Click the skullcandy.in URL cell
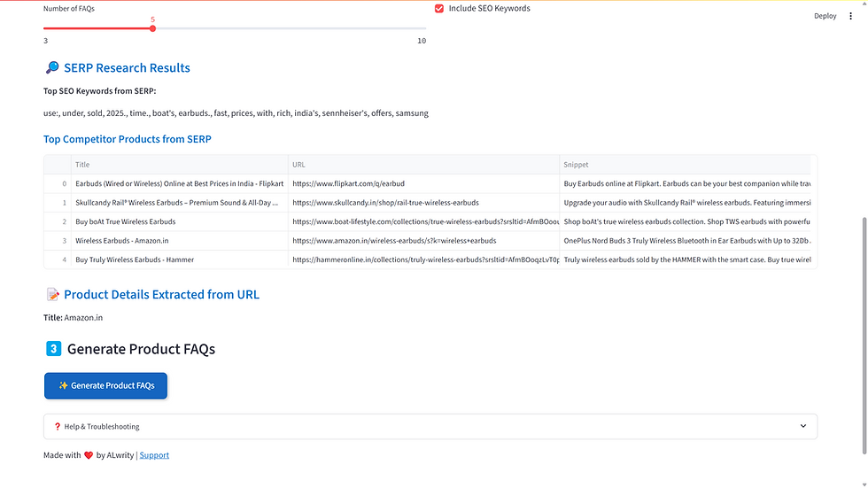Screen dimensions: 868x488 423,203
